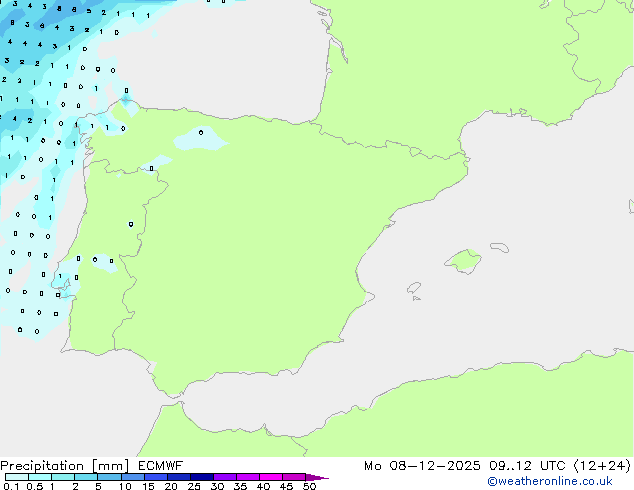Click the Menorca island outline
The width and height of the screenshot is (634, 490).
500,247
